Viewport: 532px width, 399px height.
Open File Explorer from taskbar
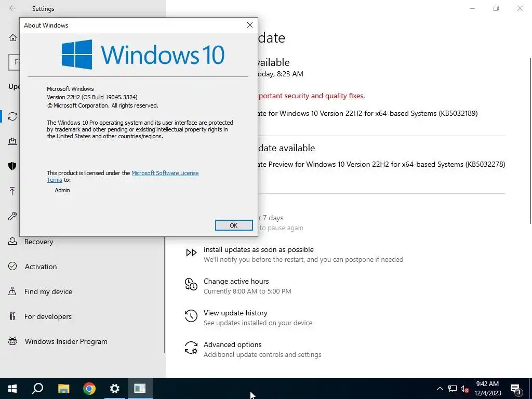(x=63, y=389)
